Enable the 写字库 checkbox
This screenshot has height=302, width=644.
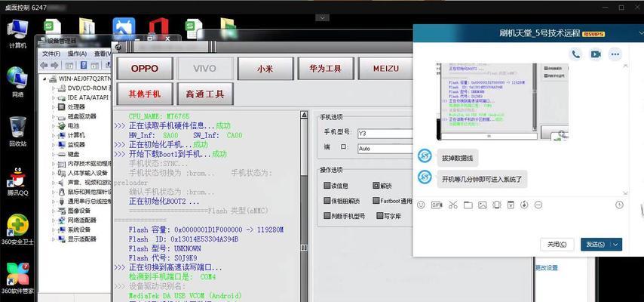380,216
